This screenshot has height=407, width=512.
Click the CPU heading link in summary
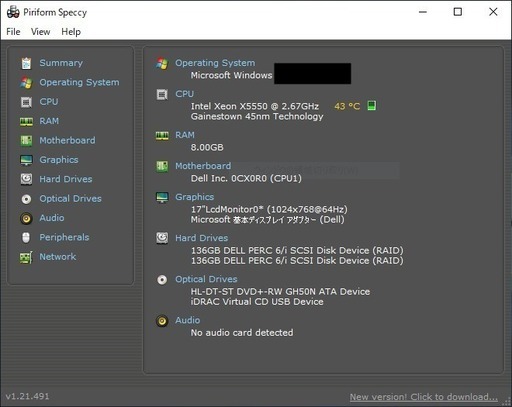pos(184,94)
